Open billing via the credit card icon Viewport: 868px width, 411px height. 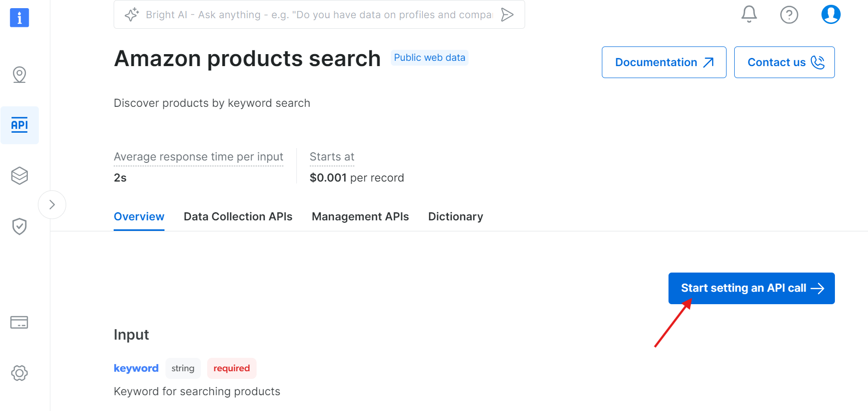pyautogui.click(x=19, y=322)
